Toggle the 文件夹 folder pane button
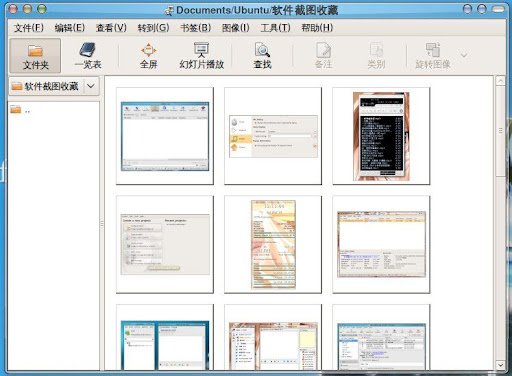This screenshot has height=376, width=512. pos(35,56)
